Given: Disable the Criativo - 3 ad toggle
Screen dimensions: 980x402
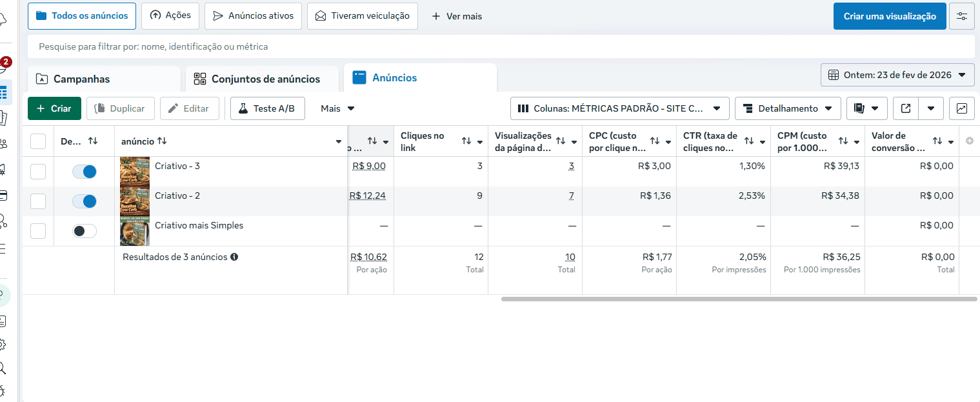Looking at the screenshot, I should tap(85, 172).
